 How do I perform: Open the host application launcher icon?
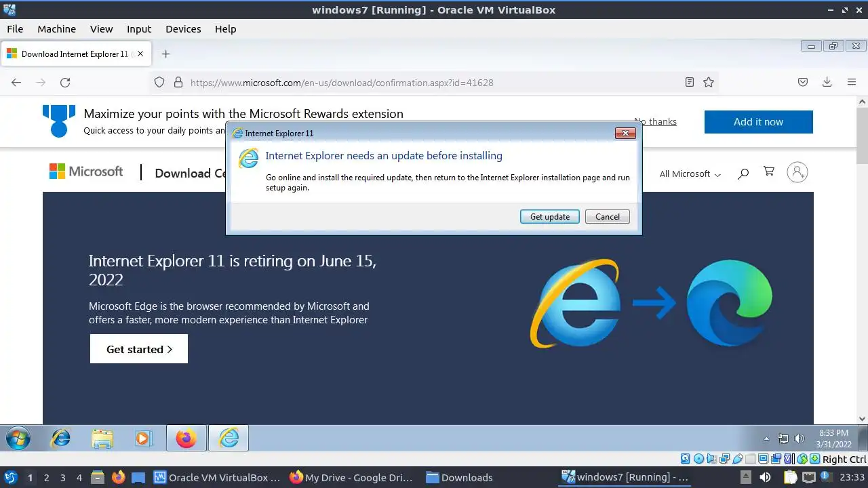coord(10,477)
